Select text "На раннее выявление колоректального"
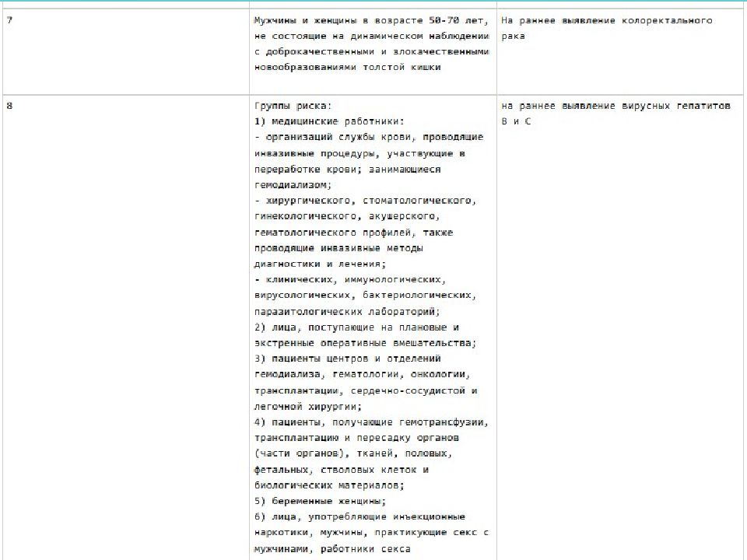This screenshot has width=747, height=560. 607,20
